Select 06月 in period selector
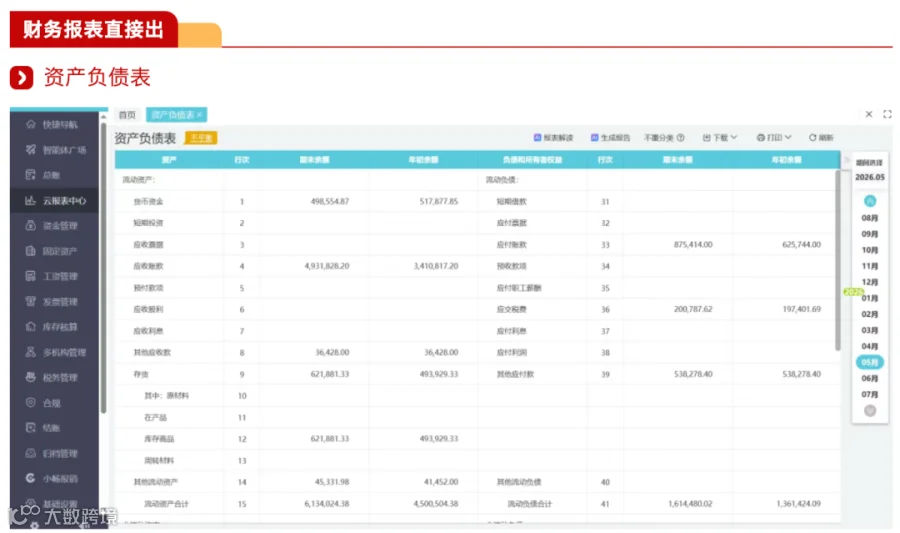The width and height of the screenshot is (900, 533). (x=870, y=378)
